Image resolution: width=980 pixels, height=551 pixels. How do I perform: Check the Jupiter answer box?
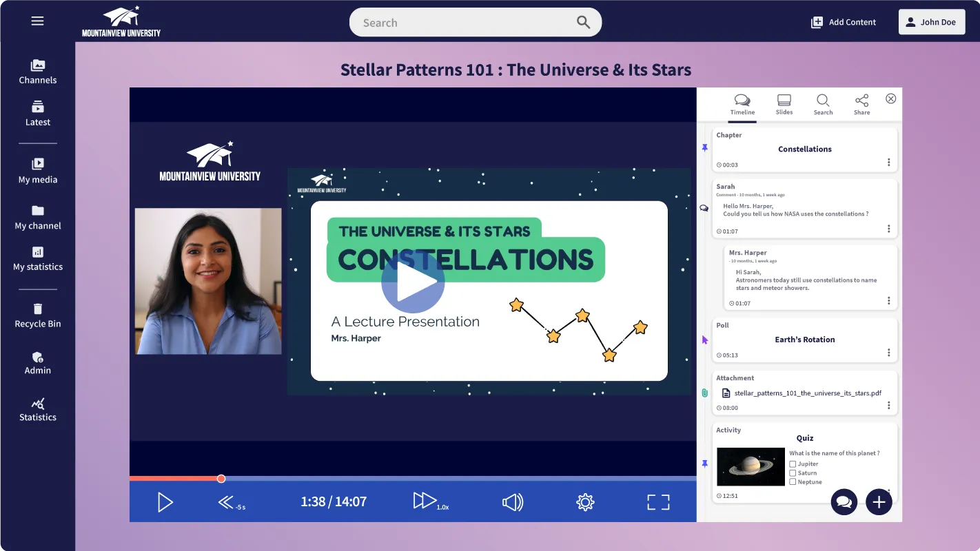[x=793, y=464]
